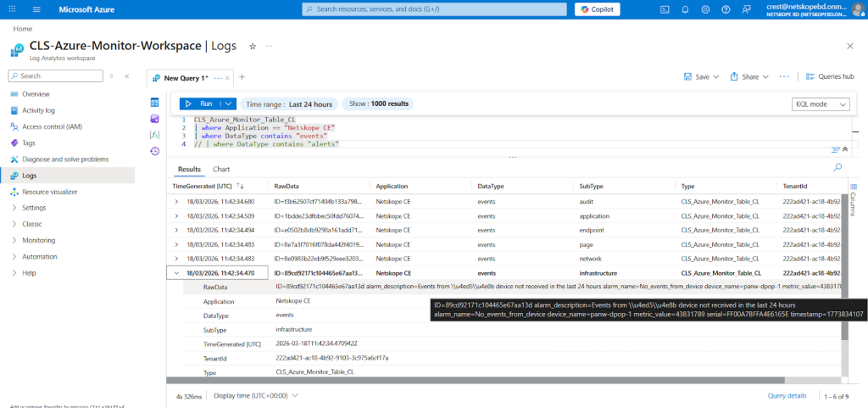Open the Functions fx panel icon

point(155,135)
